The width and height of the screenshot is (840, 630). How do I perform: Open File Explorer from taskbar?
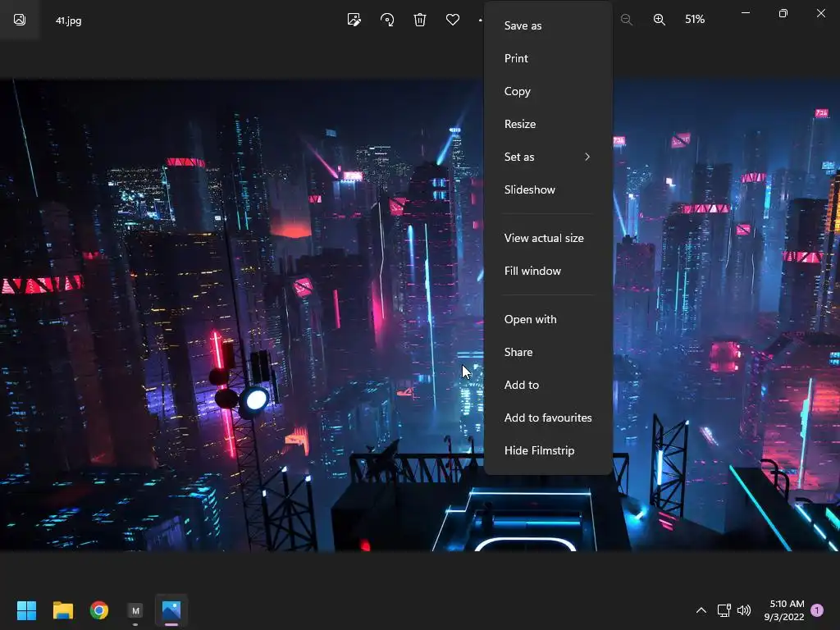coord(62,610)
